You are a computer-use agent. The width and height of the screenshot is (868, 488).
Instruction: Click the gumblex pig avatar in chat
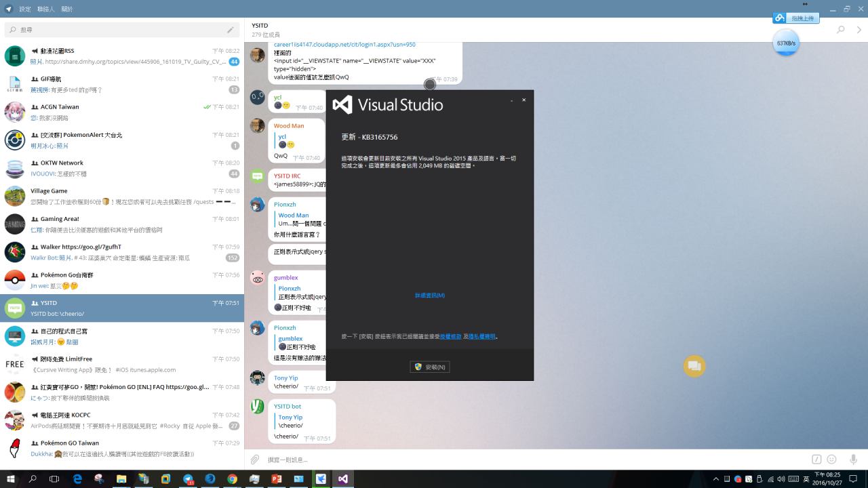pyautogui.click(x=258, y=278)
